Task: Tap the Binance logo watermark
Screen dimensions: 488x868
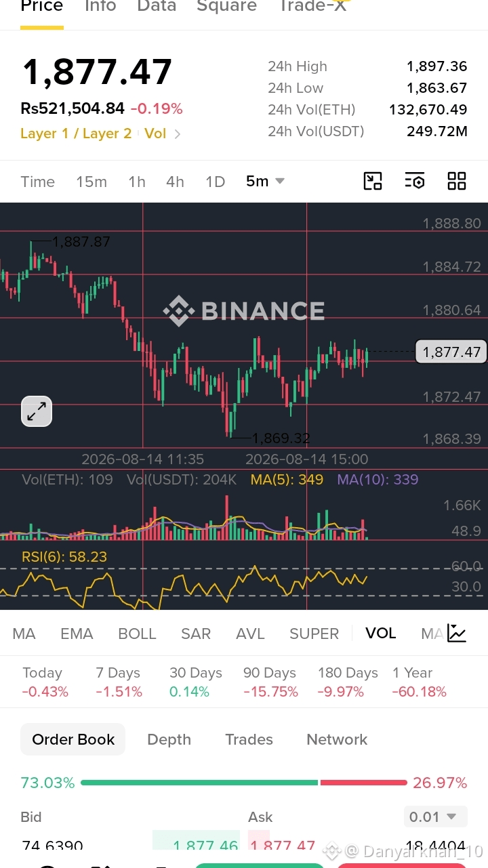Action: coord(244,311)
